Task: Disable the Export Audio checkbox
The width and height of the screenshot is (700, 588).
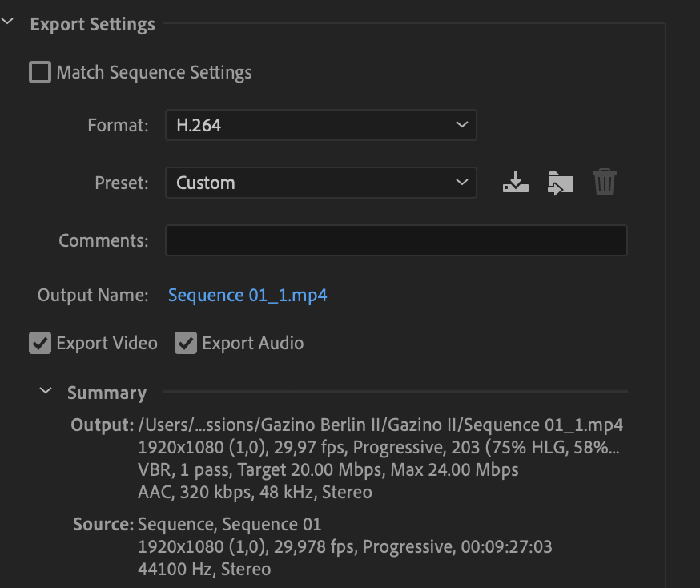Action: coord(186,343)
